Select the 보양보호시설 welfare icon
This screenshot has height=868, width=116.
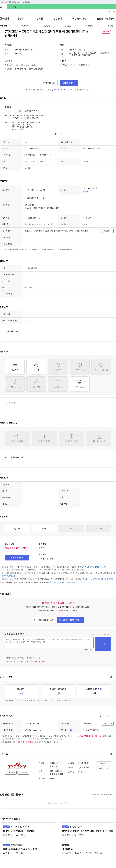click(x=58, y=384)
